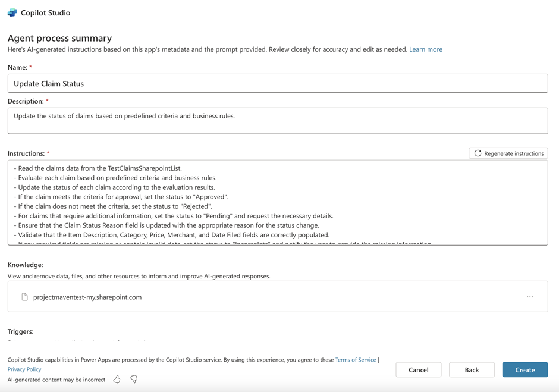Click the Copilot Studio logo icon
The height and width of the screenshot is (392, 559).
tap(12, 13)
